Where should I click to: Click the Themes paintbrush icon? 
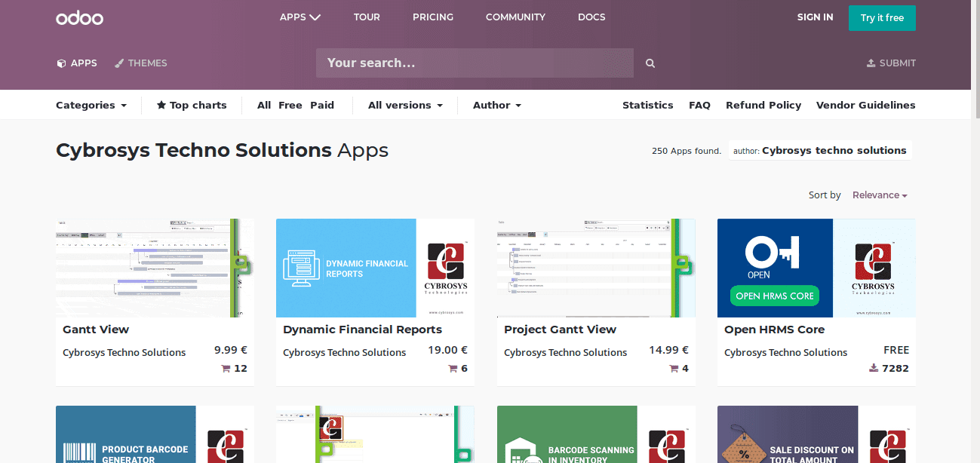tap(119, 63)
